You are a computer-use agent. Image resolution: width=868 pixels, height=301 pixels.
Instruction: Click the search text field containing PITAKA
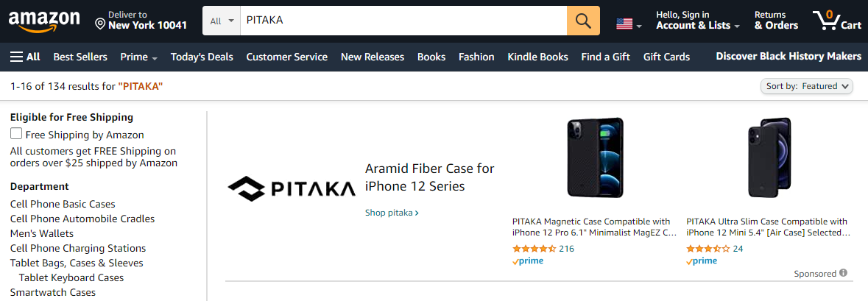point(403,21)
